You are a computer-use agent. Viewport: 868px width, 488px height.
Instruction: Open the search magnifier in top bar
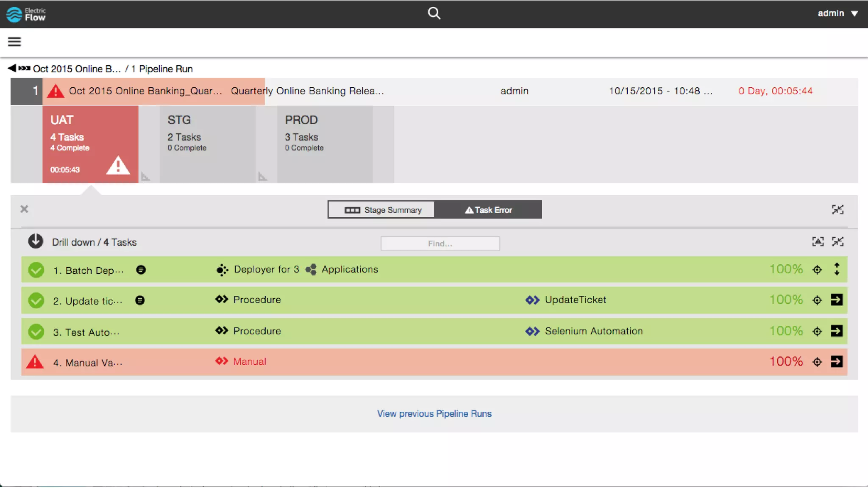pos(434,13)
